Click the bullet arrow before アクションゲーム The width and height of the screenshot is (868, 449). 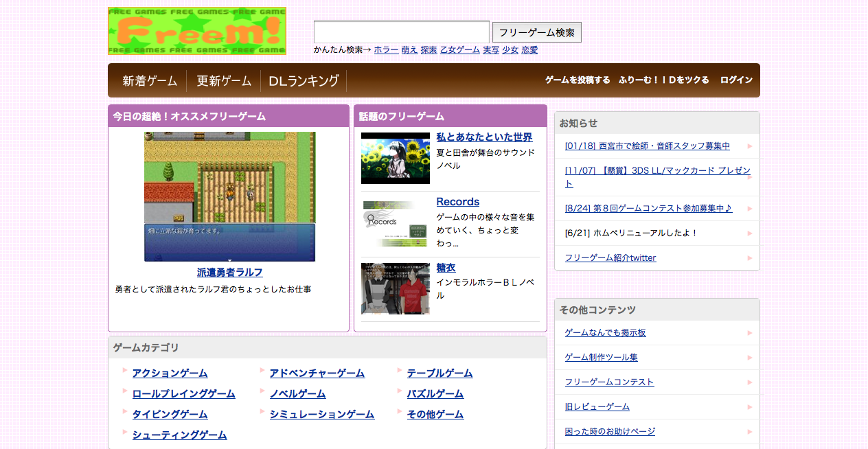tap(125, 370)
